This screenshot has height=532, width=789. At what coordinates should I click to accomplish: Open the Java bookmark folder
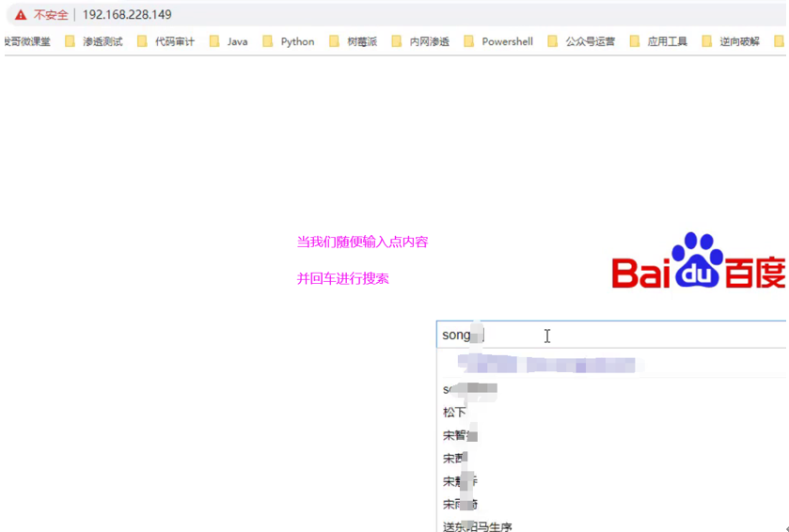[229, 41]
